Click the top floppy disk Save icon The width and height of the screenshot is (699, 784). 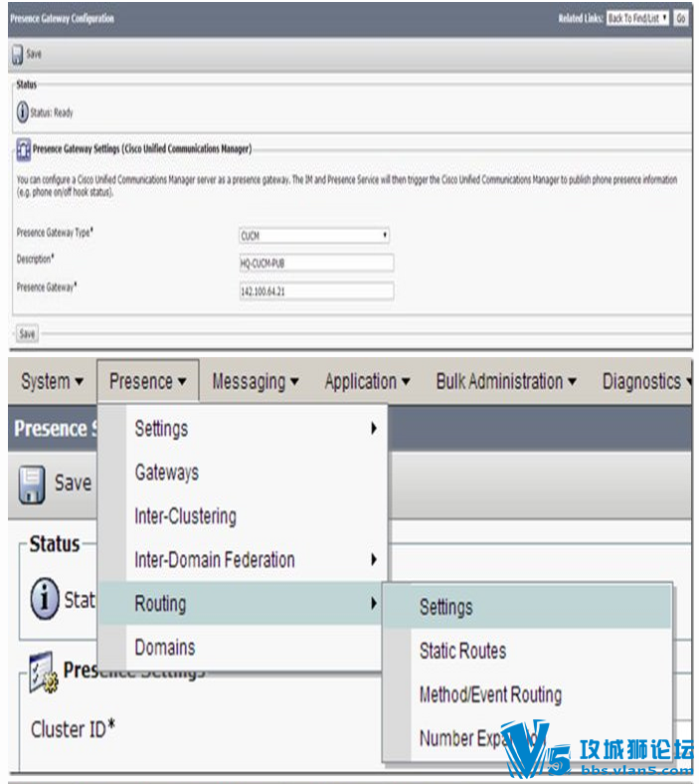(18, 55)
